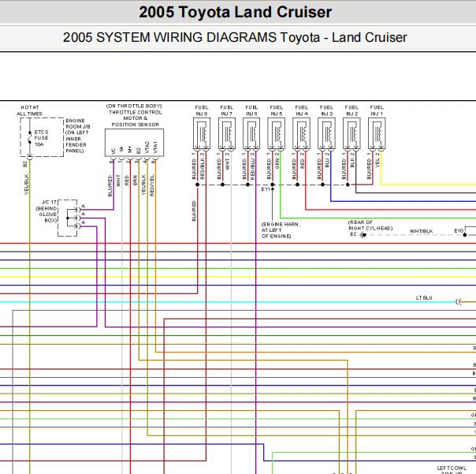Click the connector symbol on LT BLU wire

[x=459, y=302]
